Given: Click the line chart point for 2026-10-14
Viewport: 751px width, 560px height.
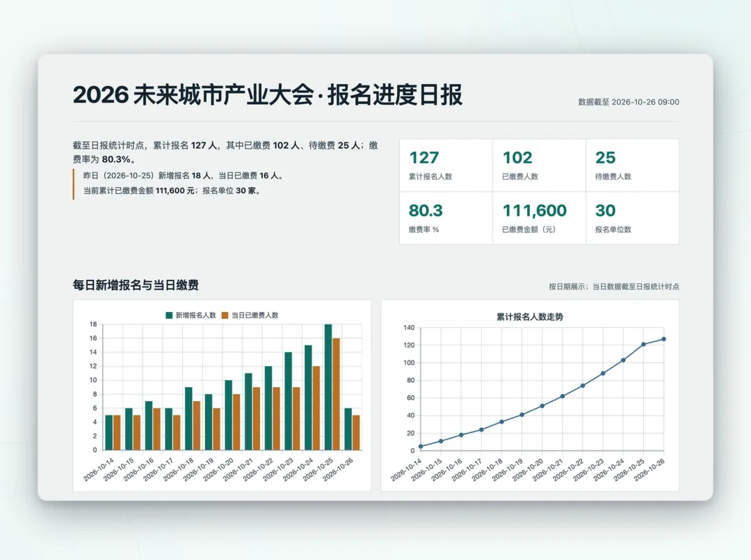Looking at the screenshot, I should [x=421, y=447].
